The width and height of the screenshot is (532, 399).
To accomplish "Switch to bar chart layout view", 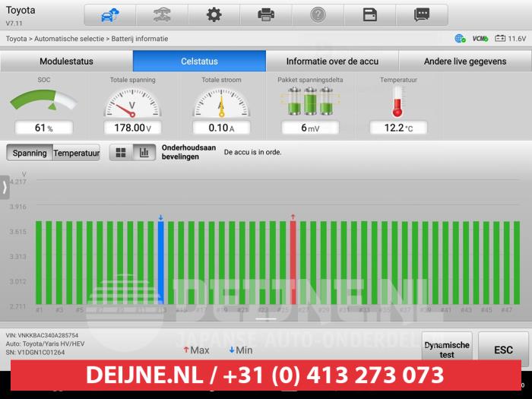I will coord(144,153).
